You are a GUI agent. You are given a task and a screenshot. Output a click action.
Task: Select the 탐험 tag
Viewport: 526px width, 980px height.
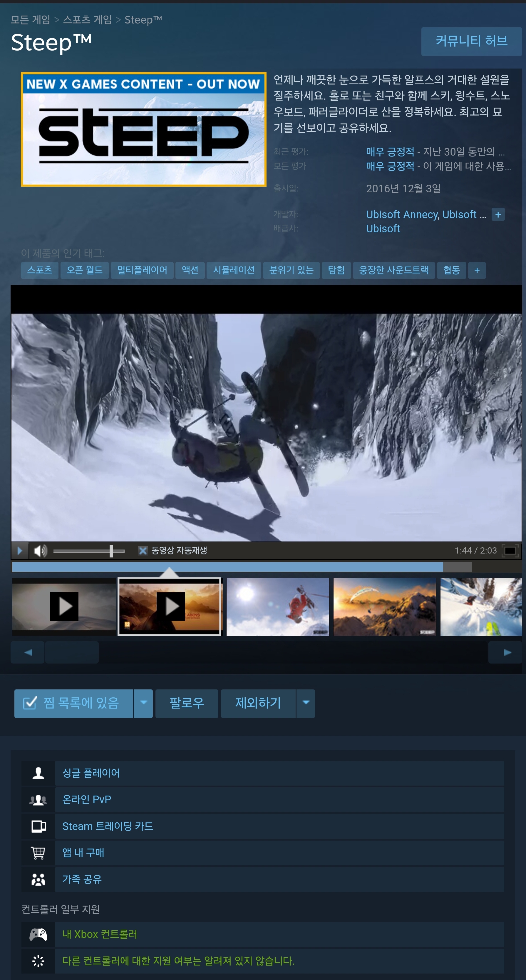click(336, 270)
